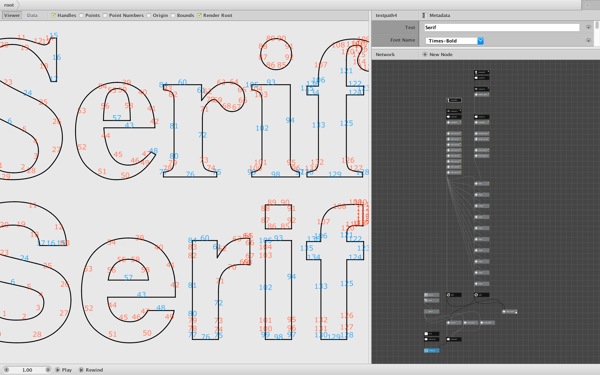Enable the Origin checkbox
Viewport: 600px width, 375px height.
click(149, 15)
